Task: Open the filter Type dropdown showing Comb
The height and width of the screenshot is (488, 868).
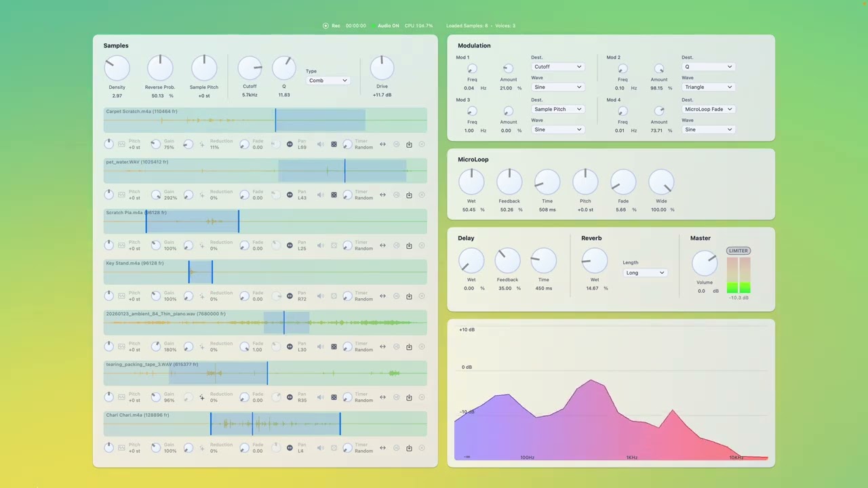Action: pyautogui.click(x=328, y=81)
